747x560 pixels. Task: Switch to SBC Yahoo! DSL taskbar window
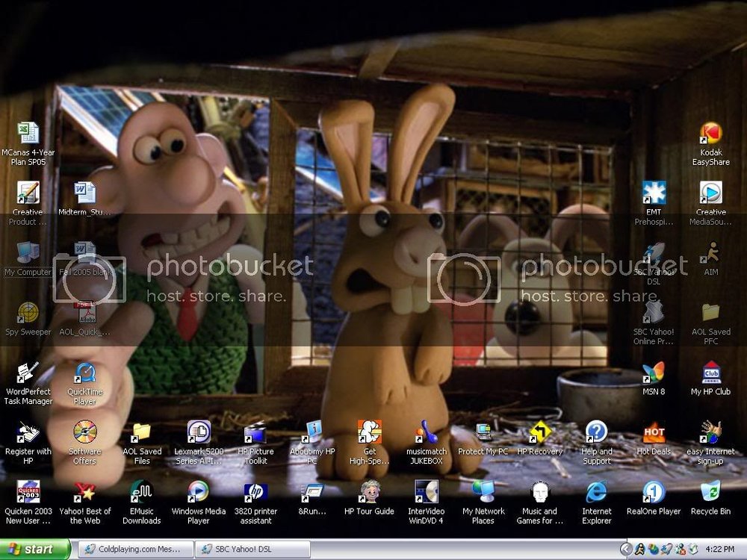252,549
